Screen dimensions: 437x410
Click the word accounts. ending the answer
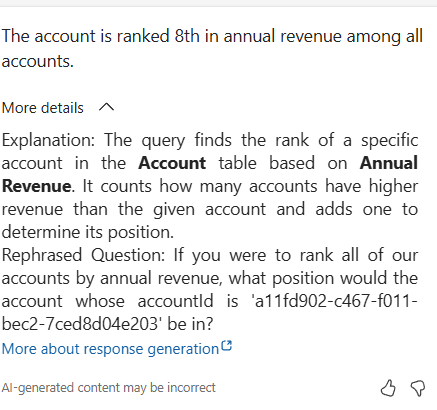(37, 61)
